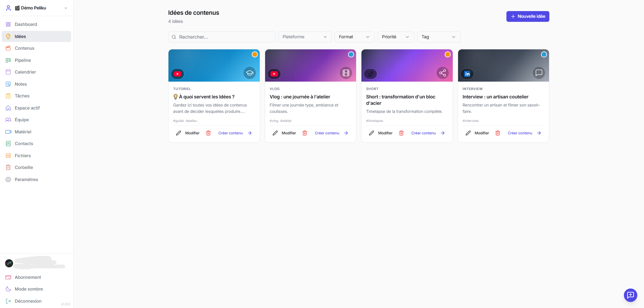Click orange priority dot on Tutoriel card
Screen dimensions: 644x308
[255, 54]
